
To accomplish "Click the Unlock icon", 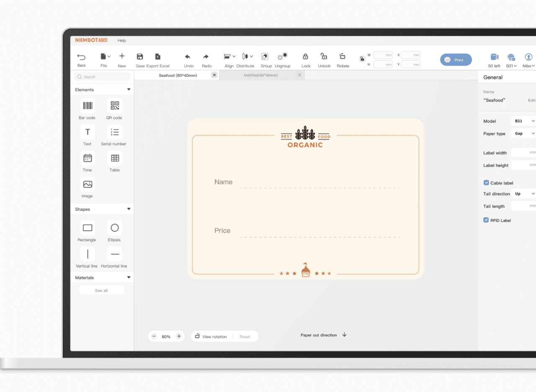I will [324, 56].
